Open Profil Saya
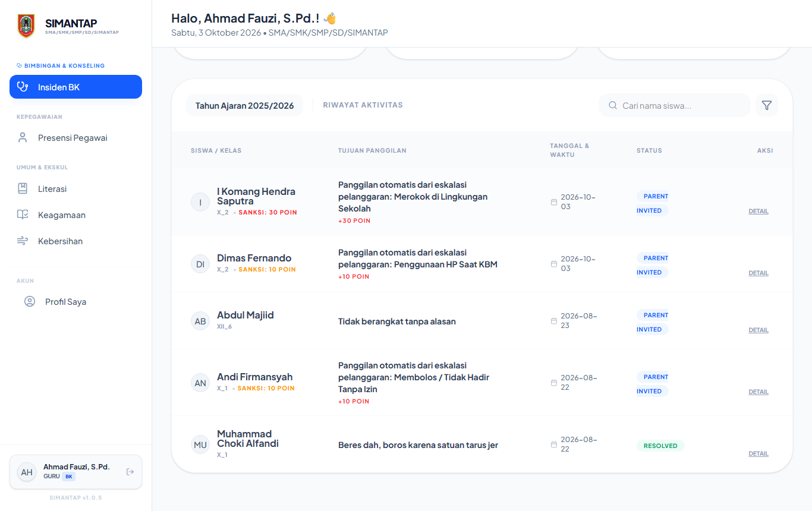Image resolution: width=812 pixels, height=511 pixels. (75, 302)
